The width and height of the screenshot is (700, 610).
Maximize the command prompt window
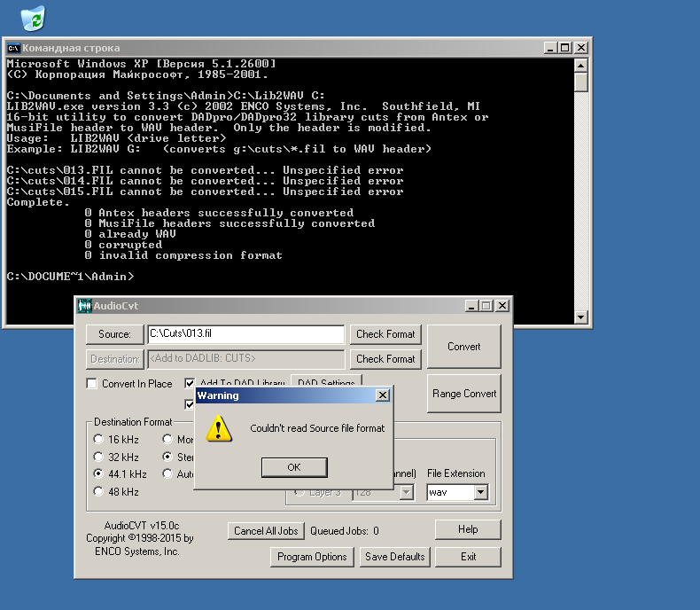564,47
